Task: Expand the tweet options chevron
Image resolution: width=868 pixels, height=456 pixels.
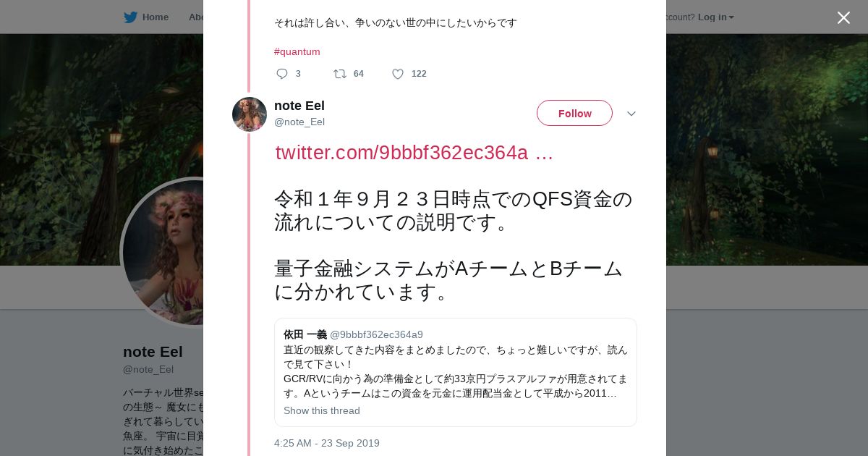Action: (x=631, y=114)
